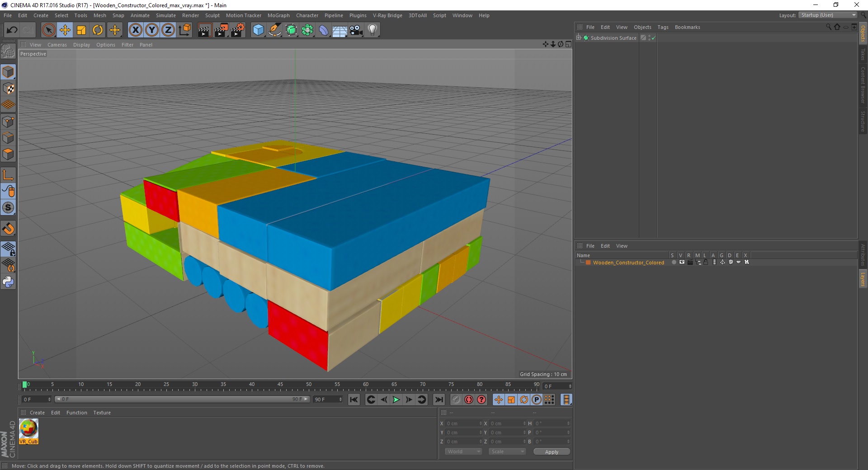868x470 pixels.
Task: Toggle coordinate system icon
Action: [x=185, y=30]
